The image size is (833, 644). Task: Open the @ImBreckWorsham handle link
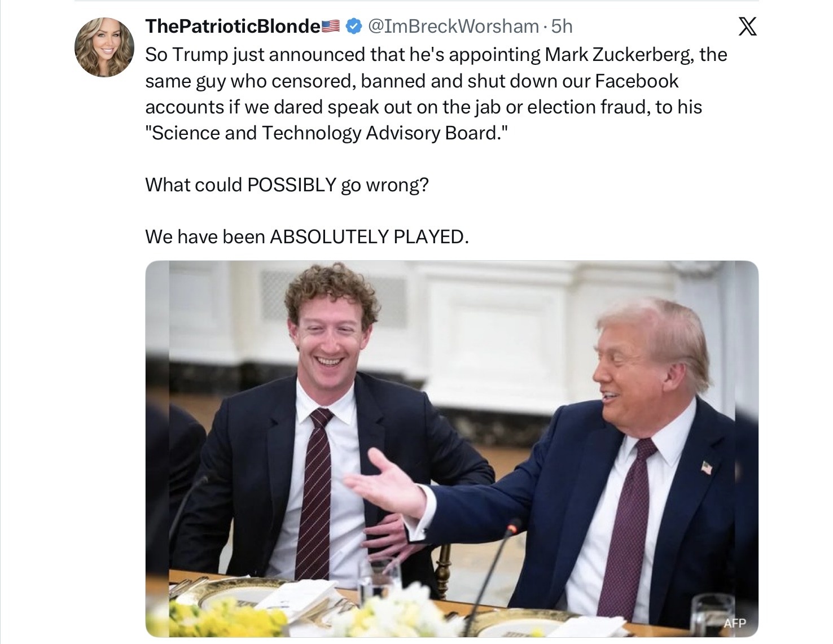[453, 26]
